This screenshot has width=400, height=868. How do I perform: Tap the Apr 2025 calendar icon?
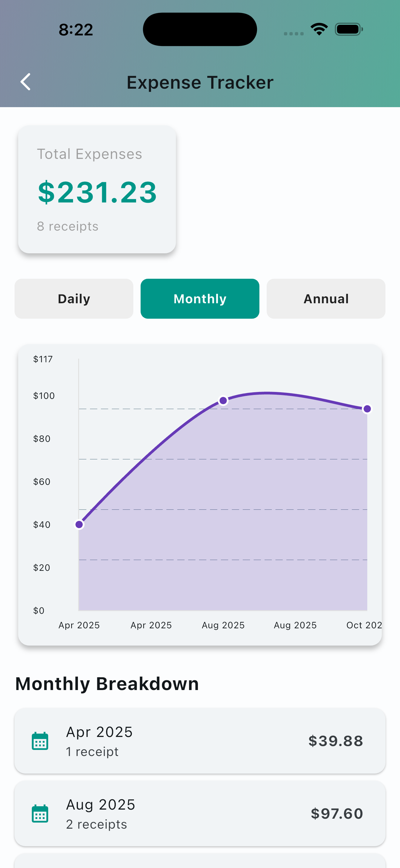(40, 741)
